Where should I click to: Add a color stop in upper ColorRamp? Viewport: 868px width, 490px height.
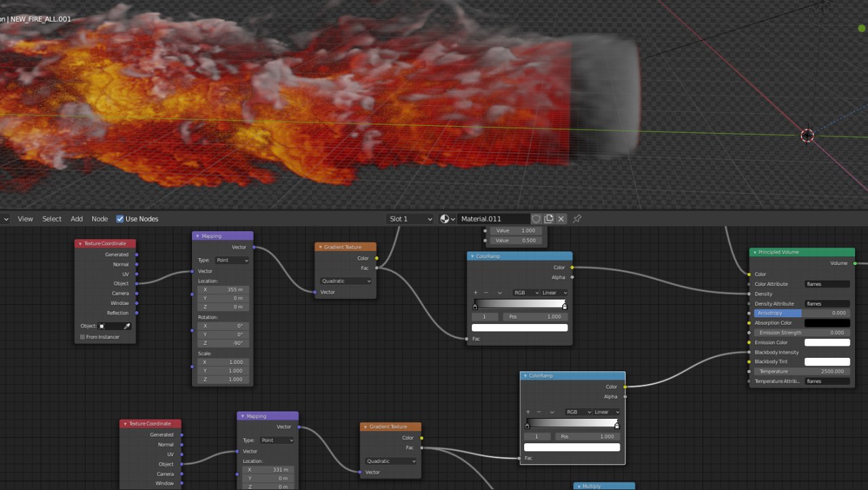(475, 293)
